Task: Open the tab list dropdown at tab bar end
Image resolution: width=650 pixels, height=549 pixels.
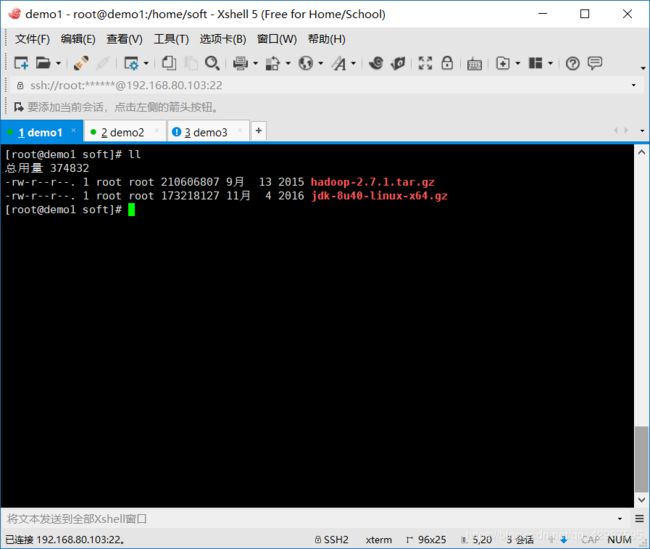Action: click(x=642, y=131)
